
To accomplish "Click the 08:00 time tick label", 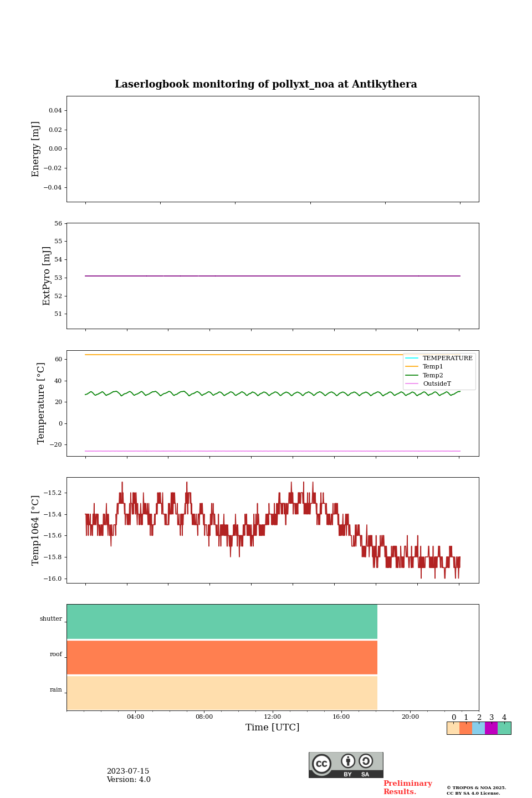I will coord(204,717).
